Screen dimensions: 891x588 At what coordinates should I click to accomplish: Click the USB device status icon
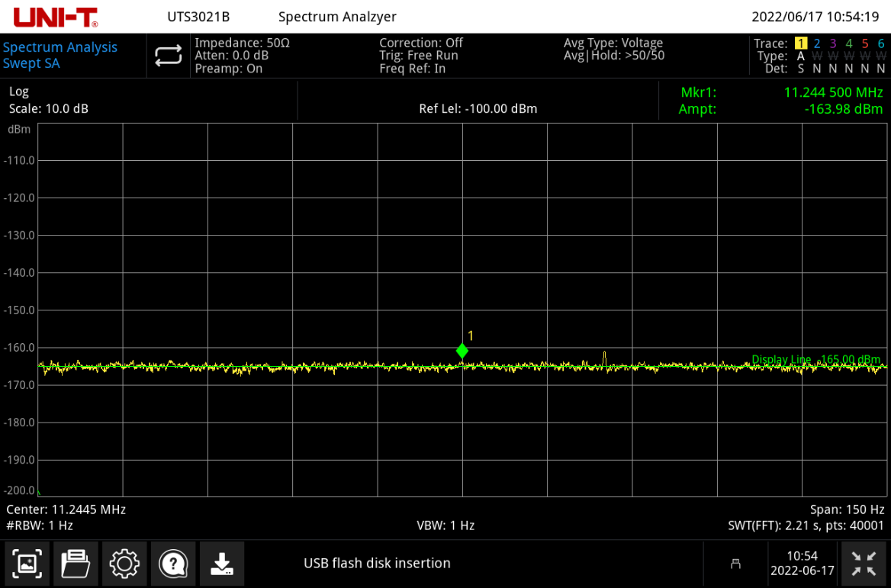click(x=735, y=564)
